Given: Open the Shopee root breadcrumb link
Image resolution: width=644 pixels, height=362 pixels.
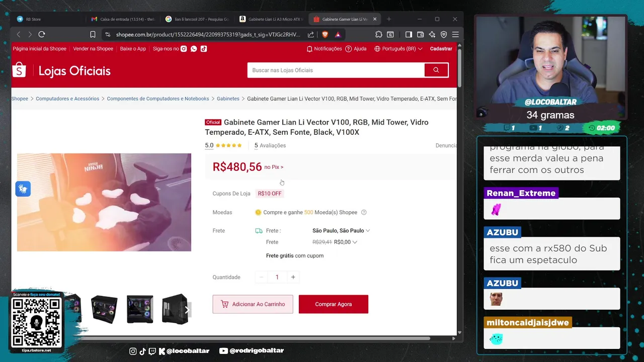Looking at the screenshot, I should pyautogui.click(x=20, y=99).
